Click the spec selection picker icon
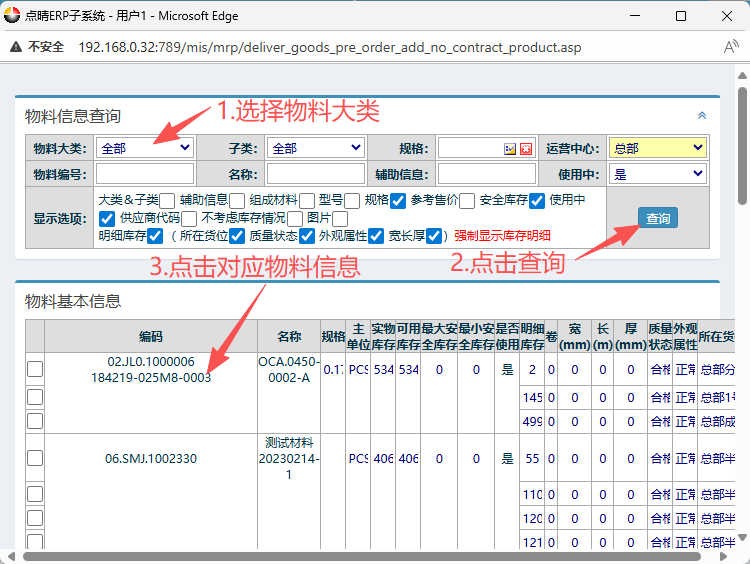 pyautogui.click(x=510, y=149)
